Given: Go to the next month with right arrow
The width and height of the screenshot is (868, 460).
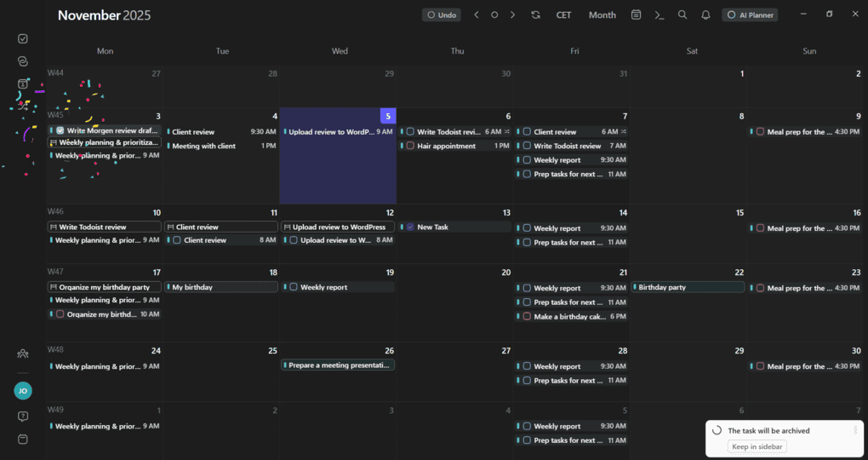Looking at the screenshot, I should point(512,15).
